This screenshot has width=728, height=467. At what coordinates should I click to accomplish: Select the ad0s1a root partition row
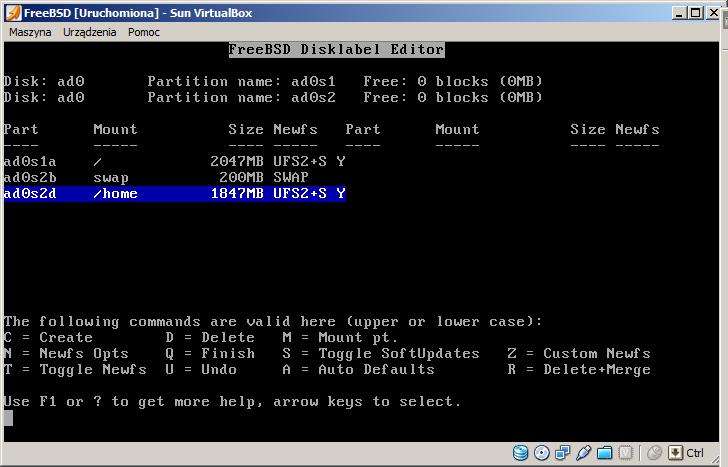click(x=175, y=162)
